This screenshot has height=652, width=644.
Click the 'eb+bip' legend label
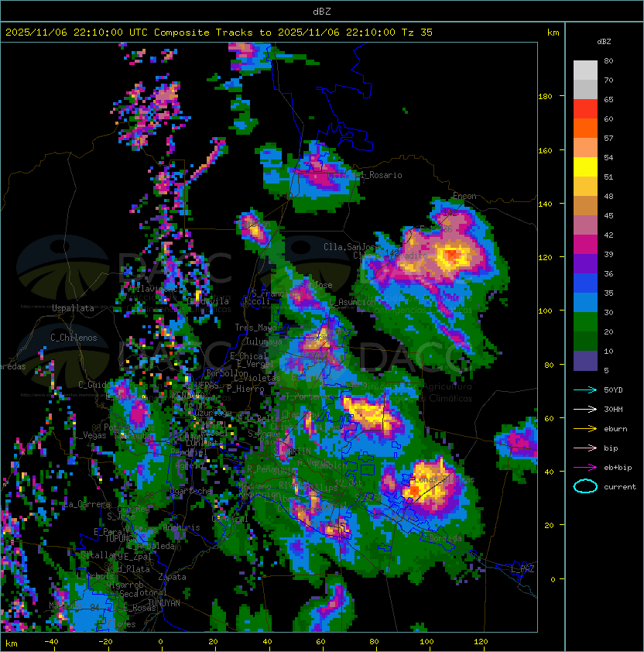[x=618, y=468]
